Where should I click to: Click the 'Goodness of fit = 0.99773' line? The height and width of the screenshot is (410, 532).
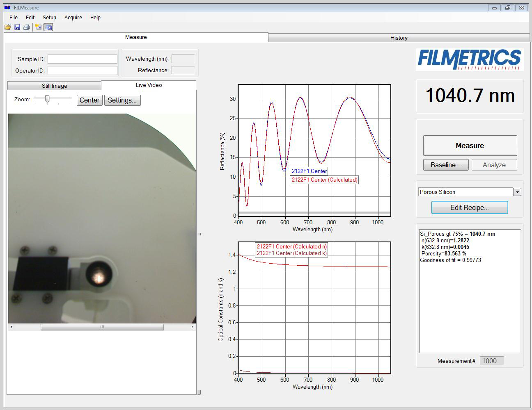(450, 260)
